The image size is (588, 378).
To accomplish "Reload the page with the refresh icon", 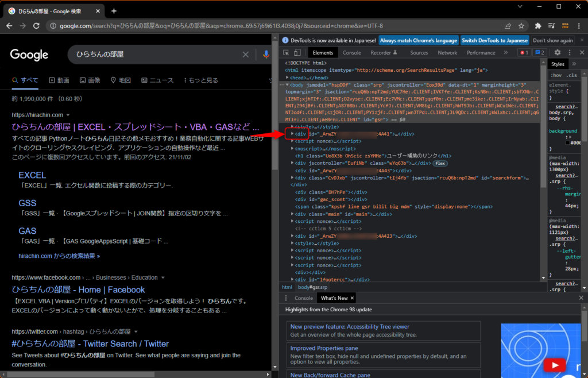I will [36, 25].
